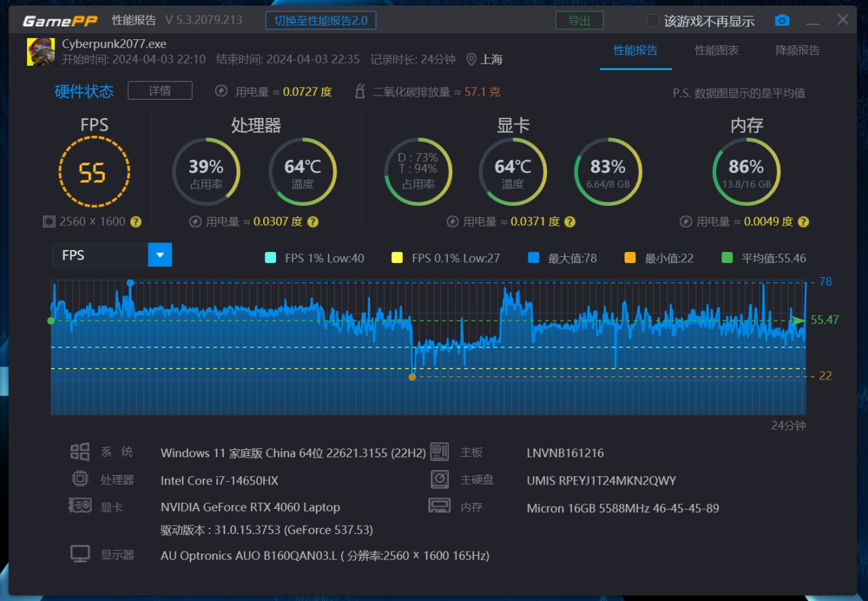Click the yellow FPS 0.1% Low swatch
This screenshot has width=868, height=601.
pyautogui.click(x=397, y=257)
